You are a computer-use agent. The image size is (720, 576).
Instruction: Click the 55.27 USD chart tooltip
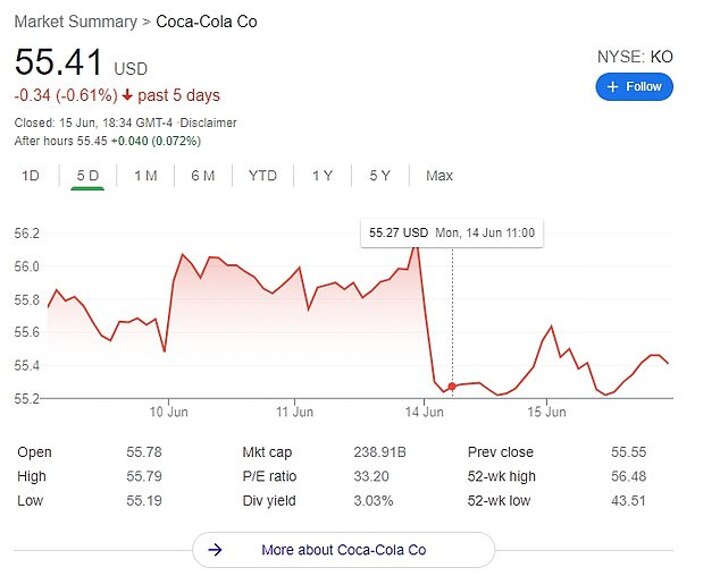(x=452, y=233)
